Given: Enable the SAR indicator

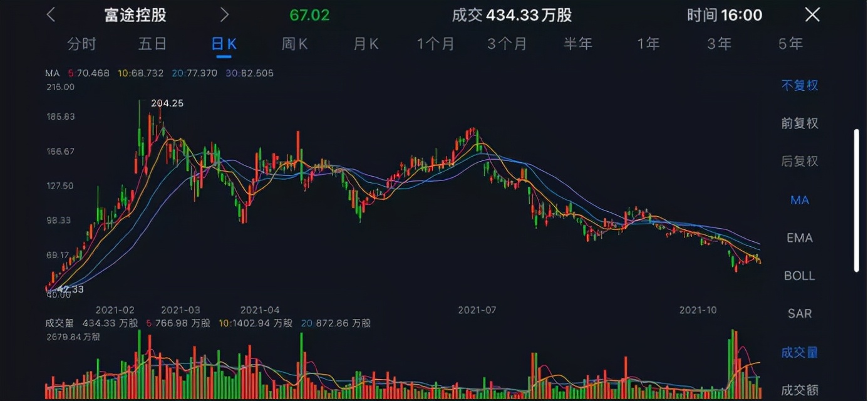Looking at the screenshot, I should [799, 313].
